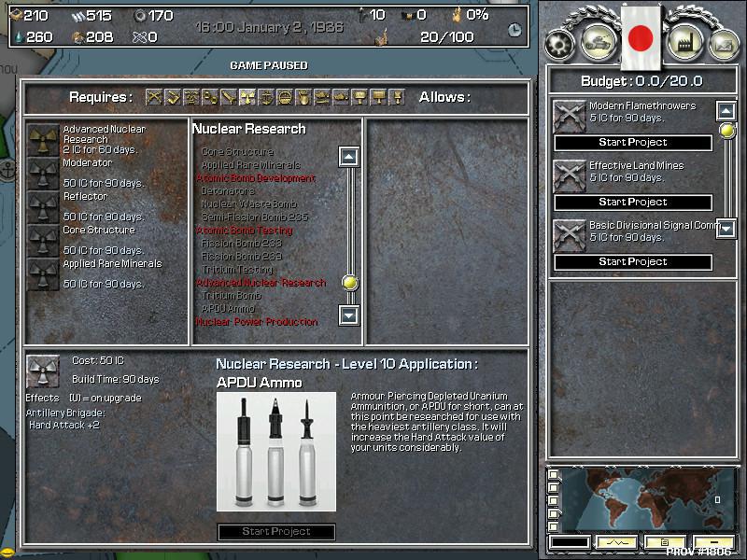Open the production screen via tank icon
Viewport: 747px width, 560px height.
[597, 41]
